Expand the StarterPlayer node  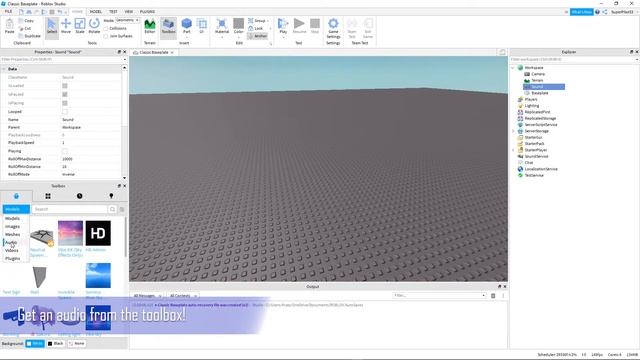pyautogui.click(x=513, y=150)
